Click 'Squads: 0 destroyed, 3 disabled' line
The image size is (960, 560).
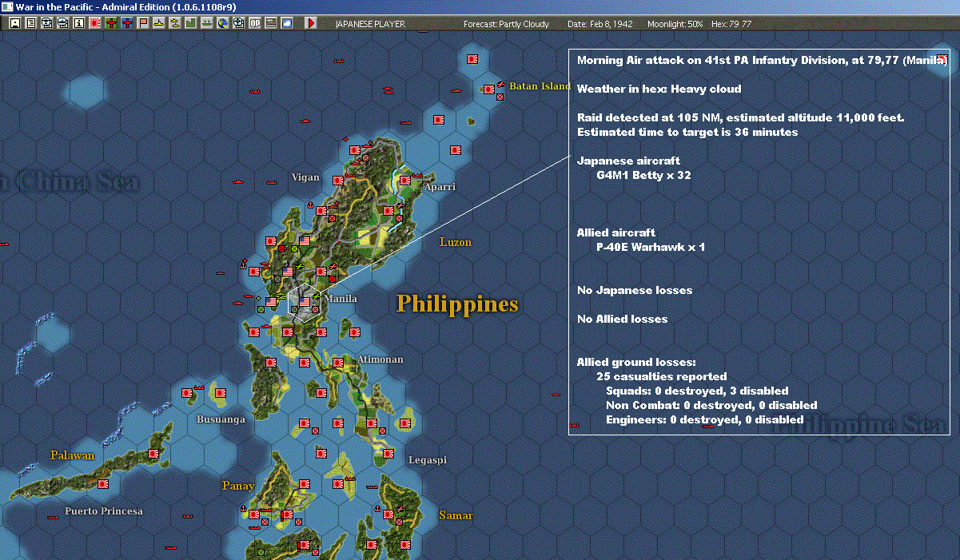click(697, 391)
